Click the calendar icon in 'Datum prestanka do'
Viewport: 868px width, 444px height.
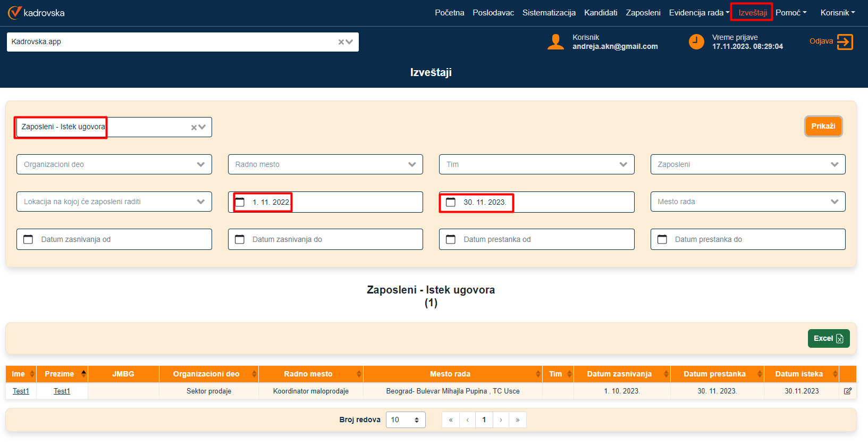662,239
